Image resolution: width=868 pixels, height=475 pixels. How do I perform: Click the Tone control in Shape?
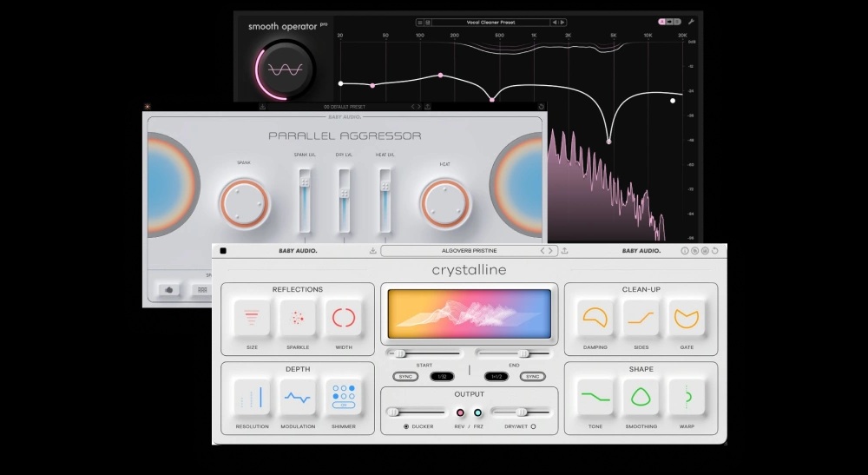point(595,397)
